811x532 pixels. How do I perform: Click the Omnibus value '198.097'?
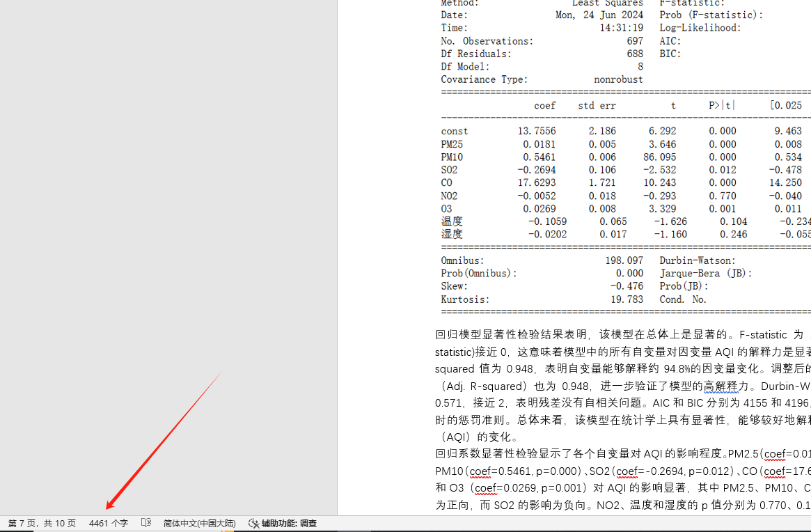624,261
